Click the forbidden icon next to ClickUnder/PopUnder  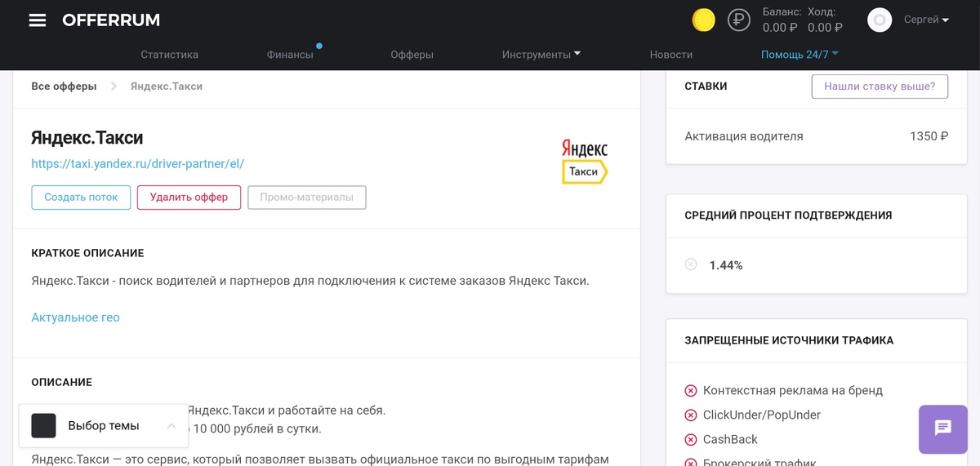point(691,415)
